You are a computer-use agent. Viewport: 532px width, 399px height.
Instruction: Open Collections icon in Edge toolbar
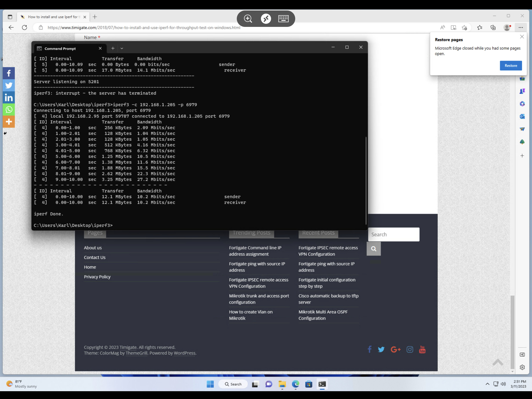[493, 27]
